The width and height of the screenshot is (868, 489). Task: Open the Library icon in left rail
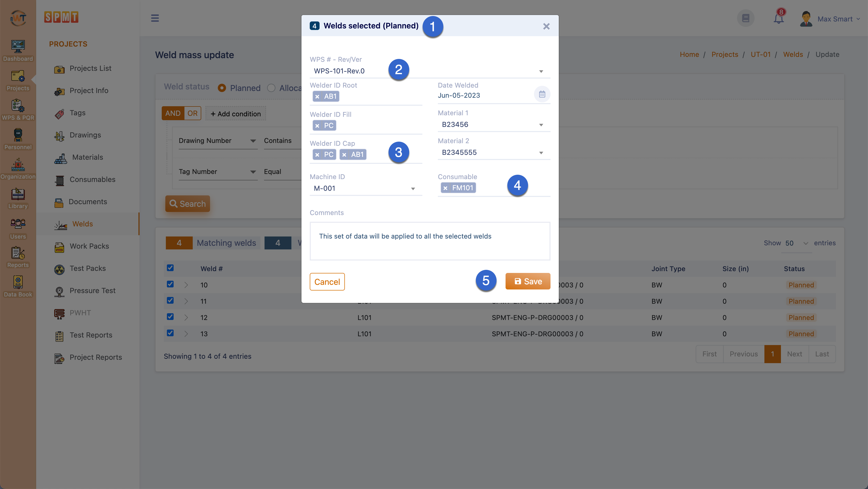click(x=18, y=194)
